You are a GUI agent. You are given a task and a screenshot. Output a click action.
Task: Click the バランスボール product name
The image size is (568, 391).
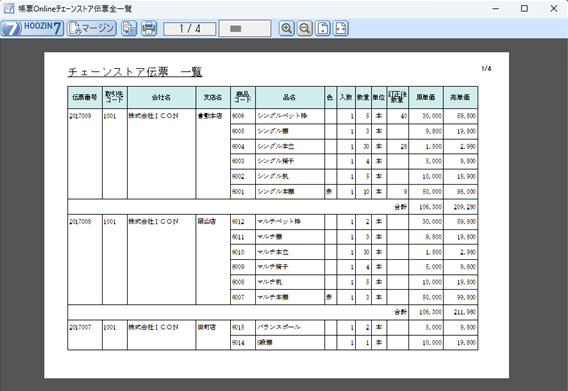tap(279, 327)
